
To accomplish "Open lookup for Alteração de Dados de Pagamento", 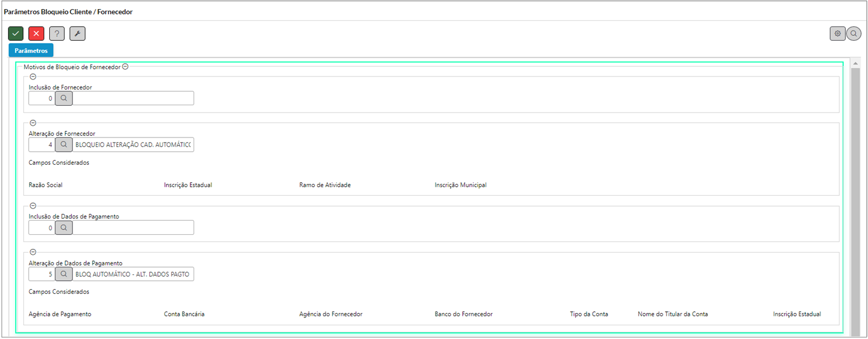I will click(64, 274).
